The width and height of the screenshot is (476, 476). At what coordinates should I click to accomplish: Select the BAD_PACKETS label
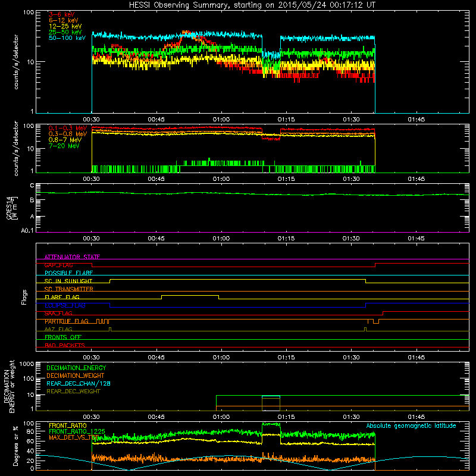[65, 345]
